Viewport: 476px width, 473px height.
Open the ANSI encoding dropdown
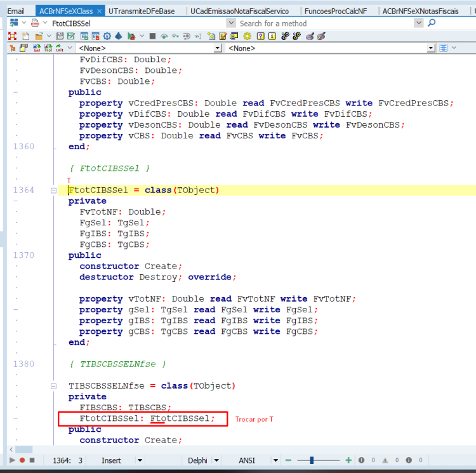pyautogui.click(x=275, y=460)
